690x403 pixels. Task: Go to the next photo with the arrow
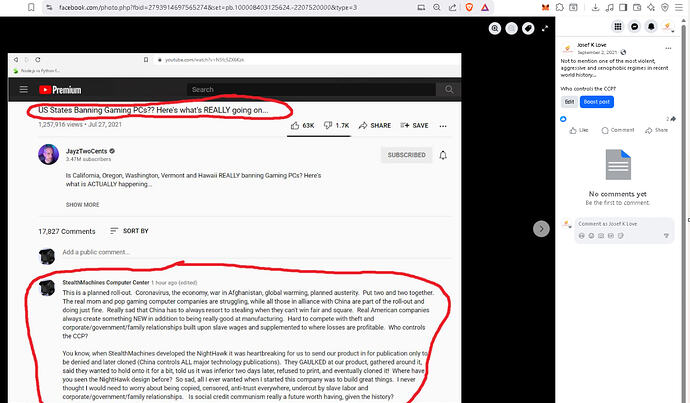pyautogui.click(x=541, y=228)
